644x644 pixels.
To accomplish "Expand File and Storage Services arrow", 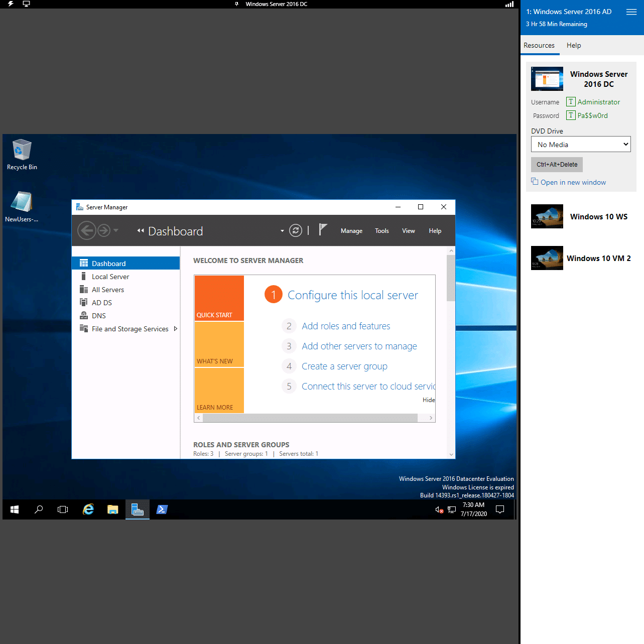I will [x=175, y=329].
